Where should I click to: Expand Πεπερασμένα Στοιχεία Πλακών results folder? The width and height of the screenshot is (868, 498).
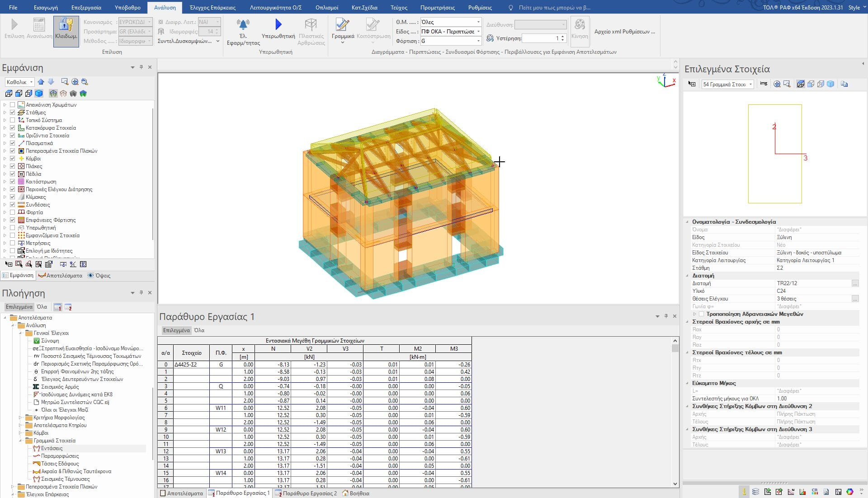click(12, 487)
